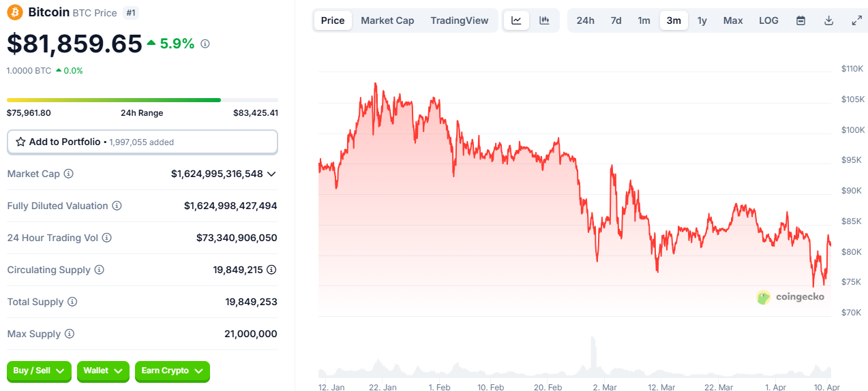Click info icon next to Market Cap

[x=68, y=174]
